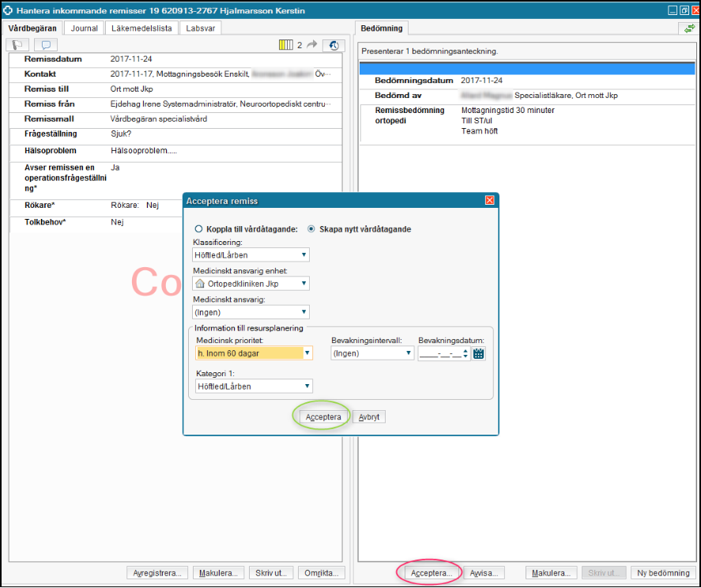Switch to the Journal tab
701x588 pixels.
[x=84, y=28]
